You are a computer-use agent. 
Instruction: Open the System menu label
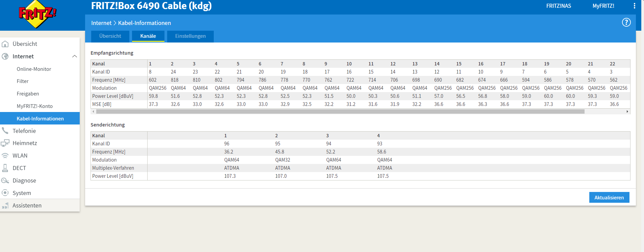coord(22,193)
